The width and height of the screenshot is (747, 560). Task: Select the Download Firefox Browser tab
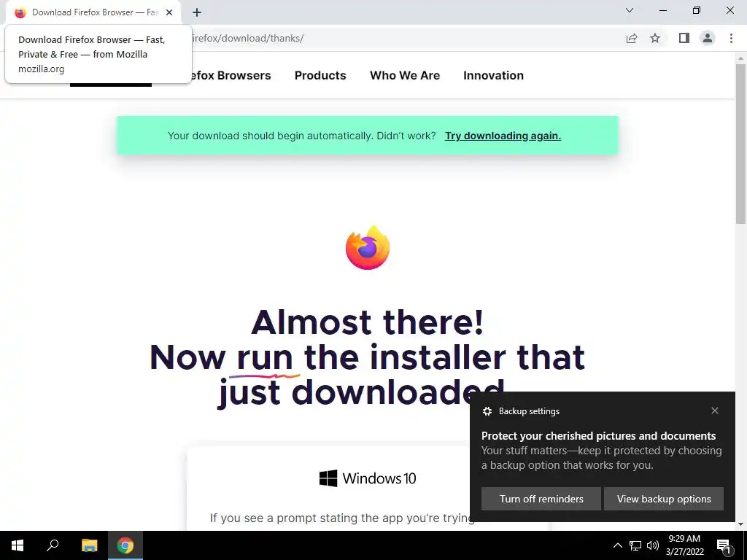tap(93, 12)
